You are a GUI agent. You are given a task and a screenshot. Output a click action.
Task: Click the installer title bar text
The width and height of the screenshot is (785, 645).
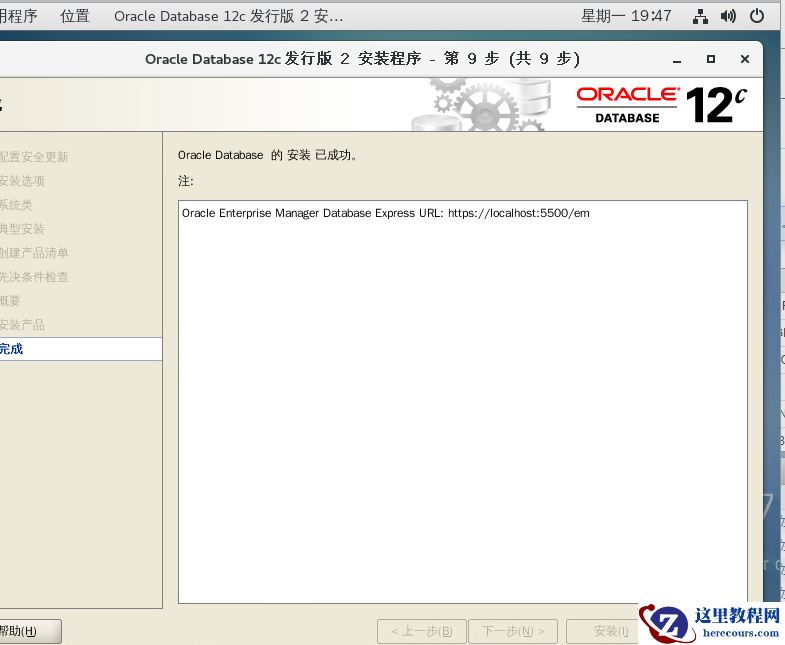[362, 59]
